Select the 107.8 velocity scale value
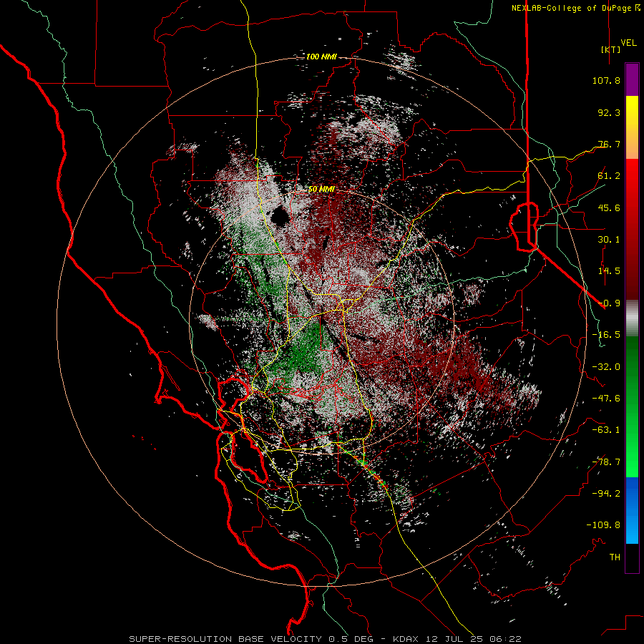644x644 pixels. (606, 80)
